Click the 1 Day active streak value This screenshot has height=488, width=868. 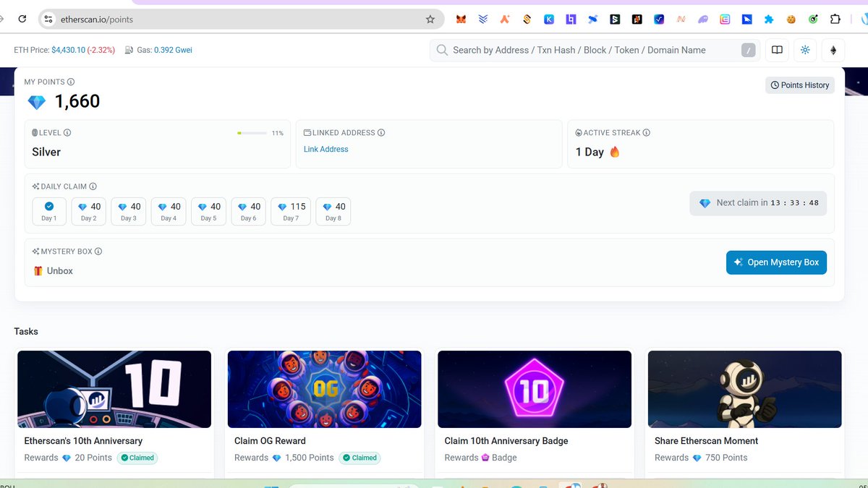click(x=590, y=152)
